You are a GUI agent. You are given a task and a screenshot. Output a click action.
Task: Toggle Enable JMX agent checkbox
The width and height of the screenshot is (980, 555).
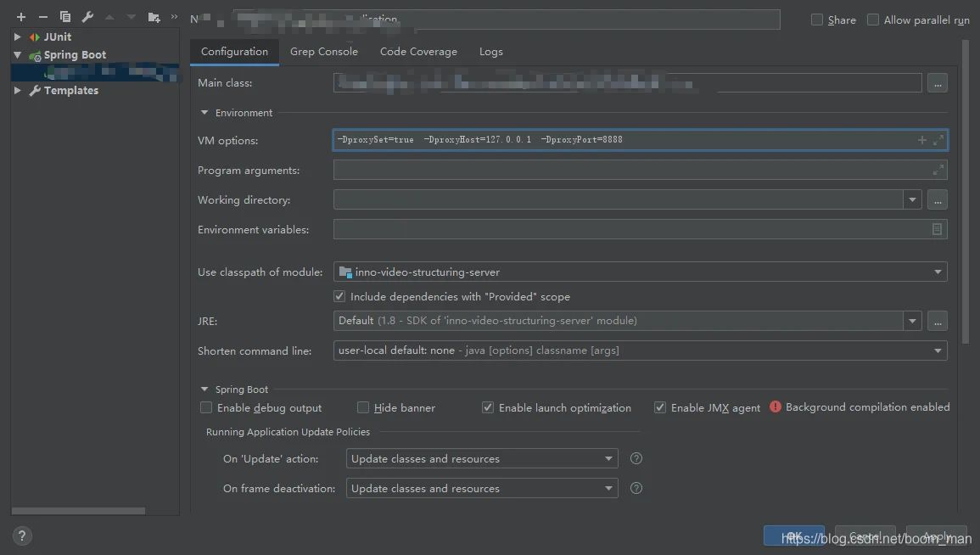click(x=660, y=407)
